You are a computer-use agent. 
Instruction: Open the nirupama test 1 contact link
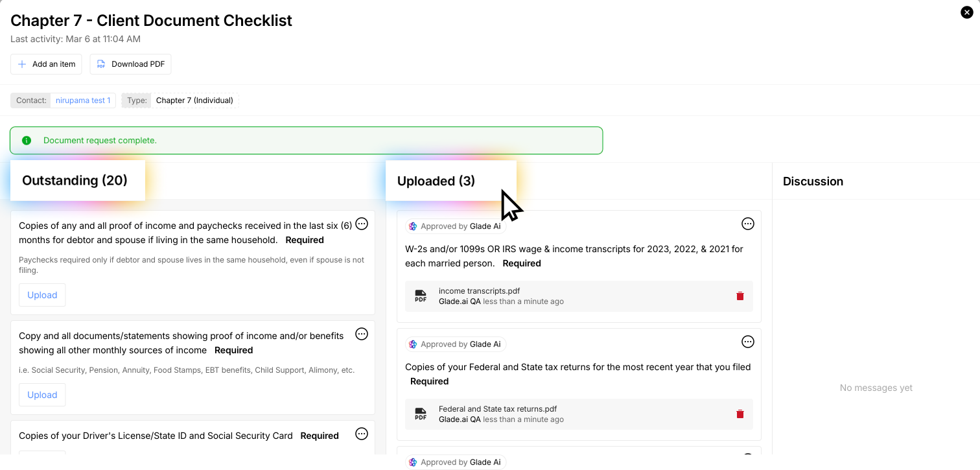(83, 100)
